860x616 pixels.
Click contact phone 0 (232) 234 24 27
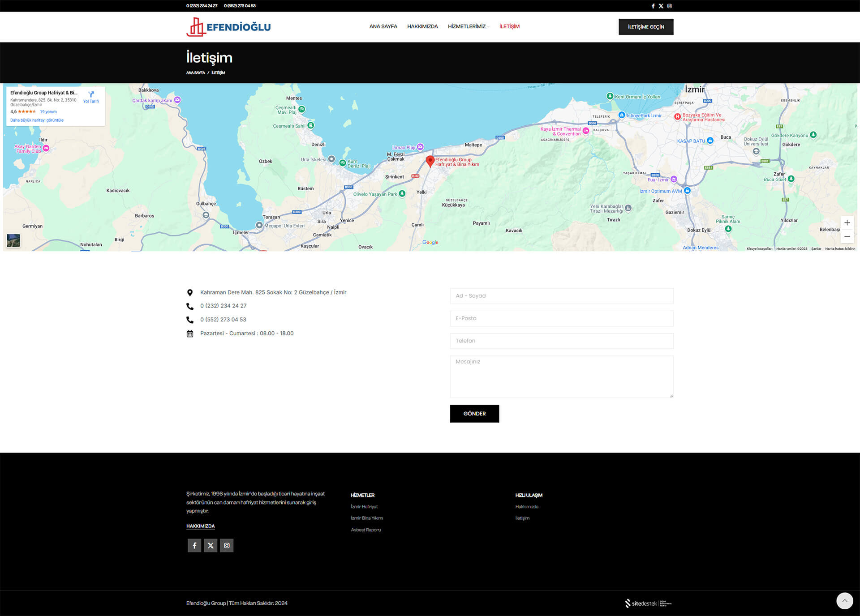click(x=223, y=306)
